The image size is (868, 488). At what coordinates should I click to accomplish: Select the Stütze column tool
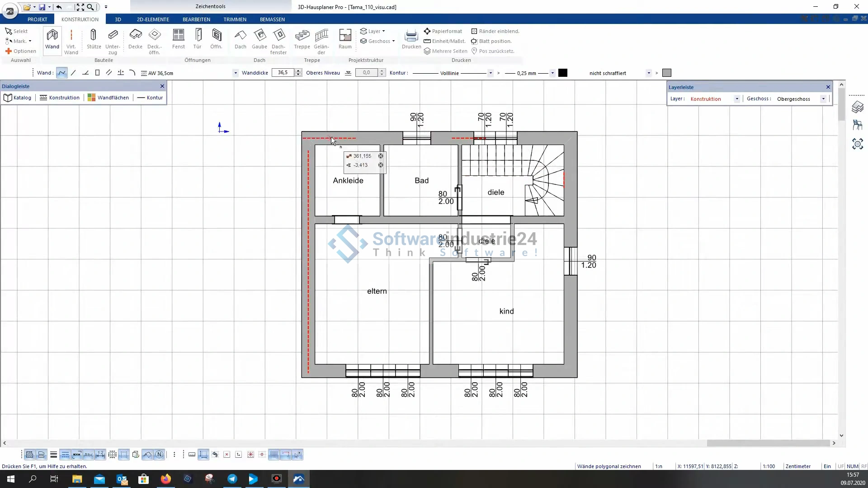(94, 39)
